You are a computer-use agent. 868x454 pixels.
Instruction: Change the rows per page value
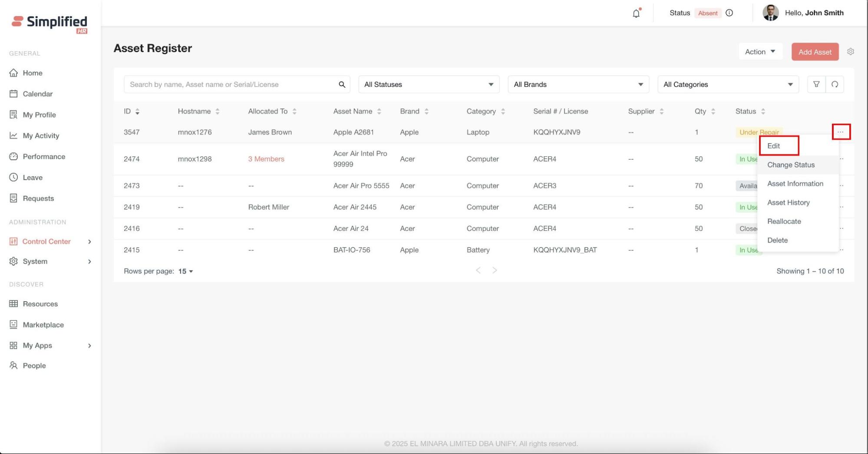(185, 271)
